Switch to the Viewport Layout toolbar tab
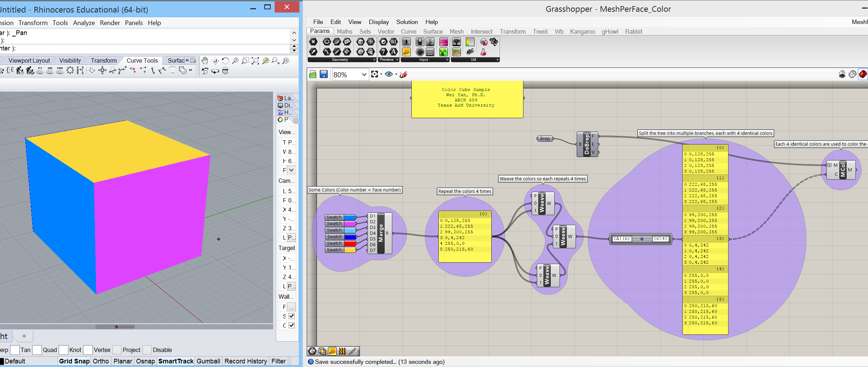The width and height of the screenshot is (868, 367). [29, 60]
